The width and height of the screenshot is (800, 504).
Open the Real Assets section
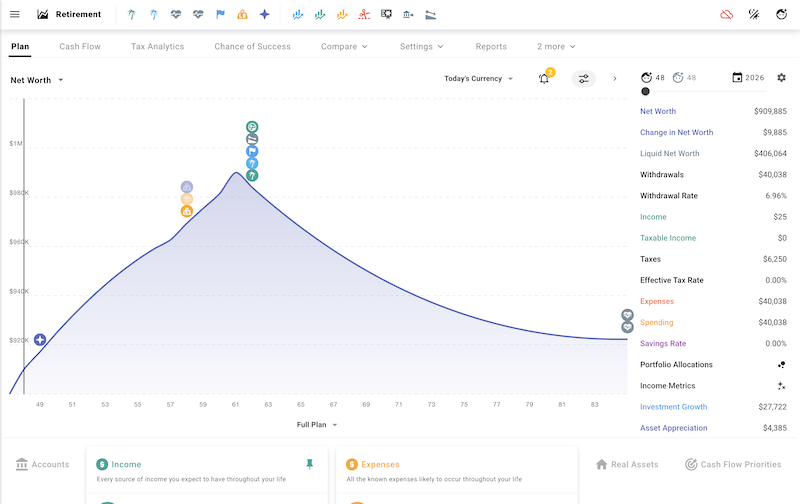[627, 465]
